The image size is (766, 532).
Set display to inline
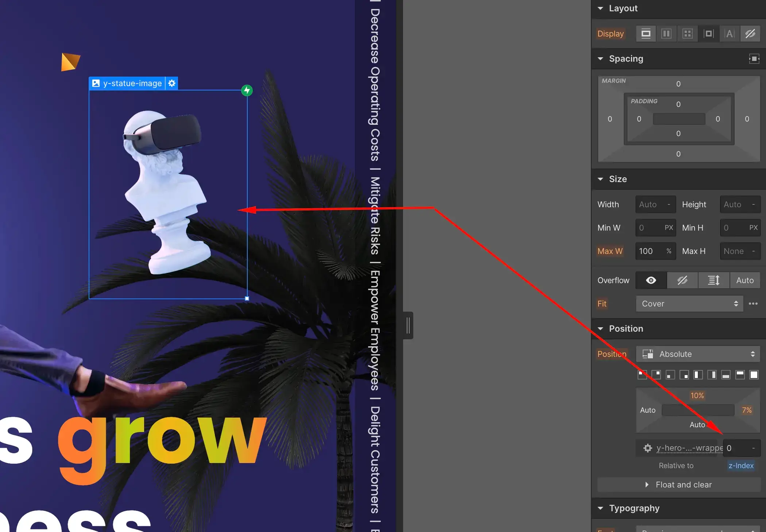[730, 34]
